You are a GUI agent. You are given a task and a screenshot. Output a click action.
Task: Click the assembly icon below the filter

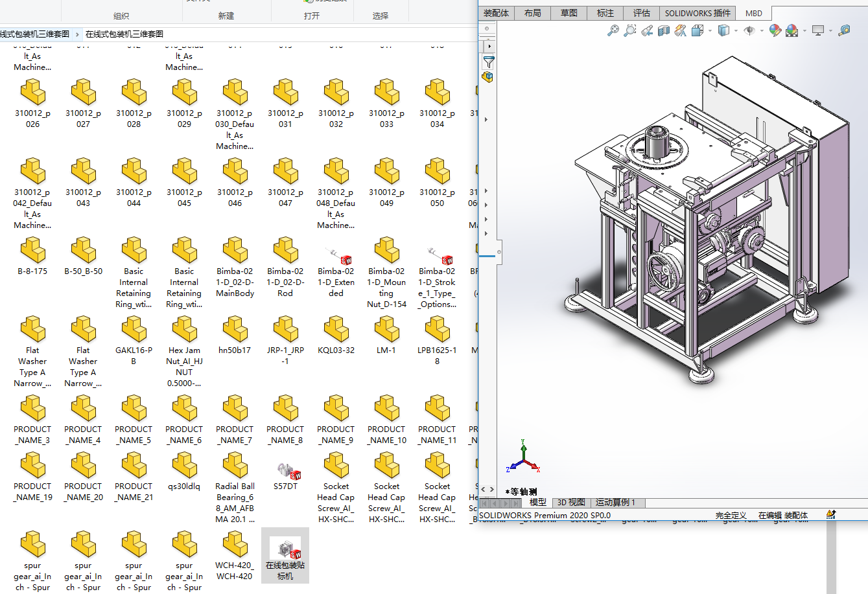tap(488, 77)
